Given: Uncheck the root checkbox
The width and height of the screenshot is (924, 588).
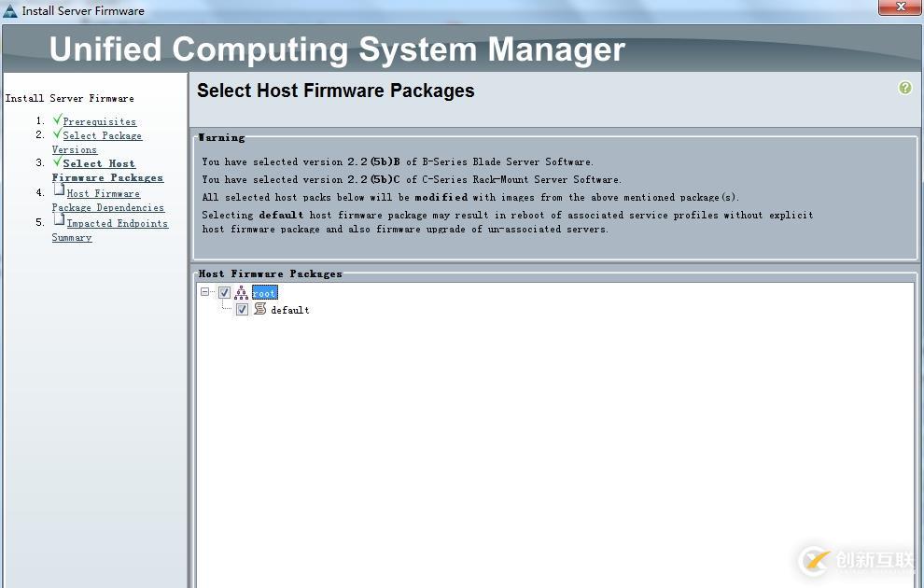Looking at the screenshot, I should [224, 293].
